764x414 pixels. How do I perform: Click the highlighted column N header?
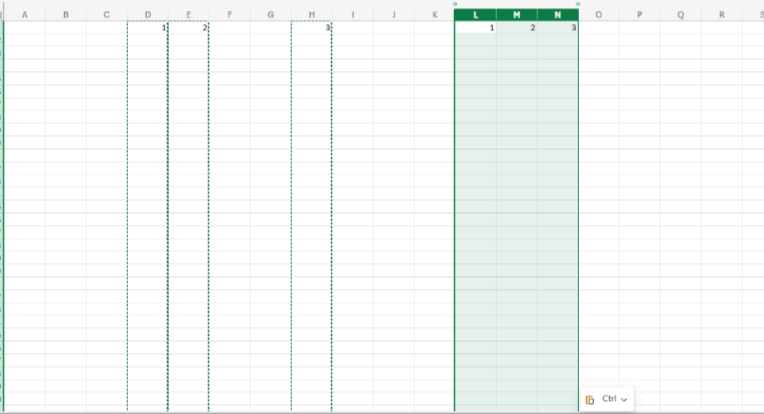tap(558, 15)
